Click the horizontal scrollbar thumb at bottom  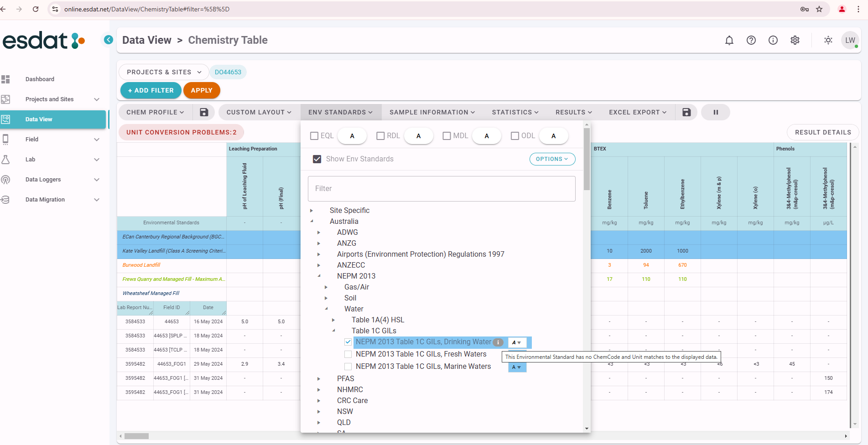click(x=136, y=436)
